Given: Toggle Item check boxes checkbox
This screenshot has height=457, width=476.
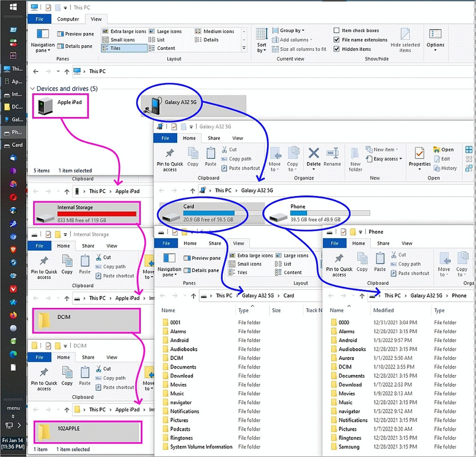Looking at the screenshot, I should coord(337,30).
